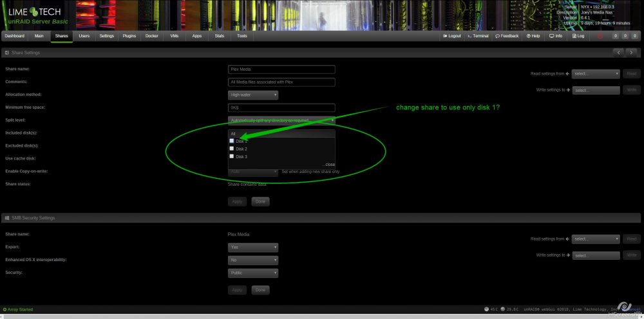Open the Stats tab
This screenshot has width=644, height=319.
[x=220, y=36]
